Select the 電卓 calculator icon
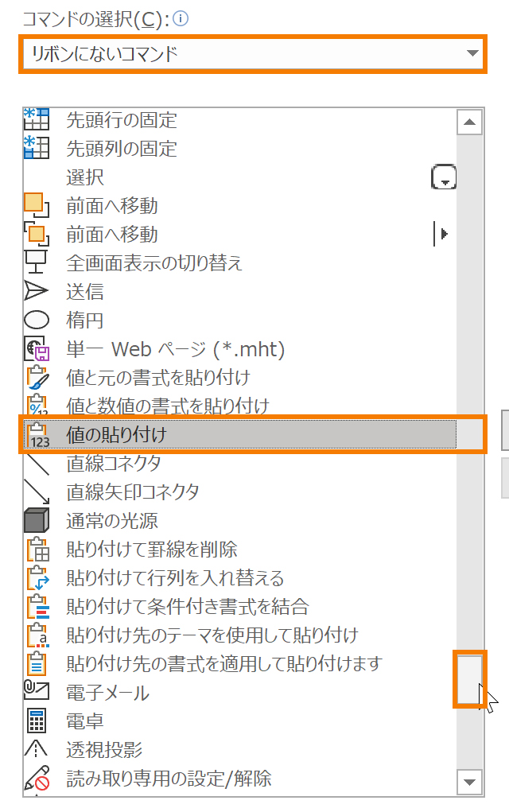509x812 pixels. tap(37, 721)
